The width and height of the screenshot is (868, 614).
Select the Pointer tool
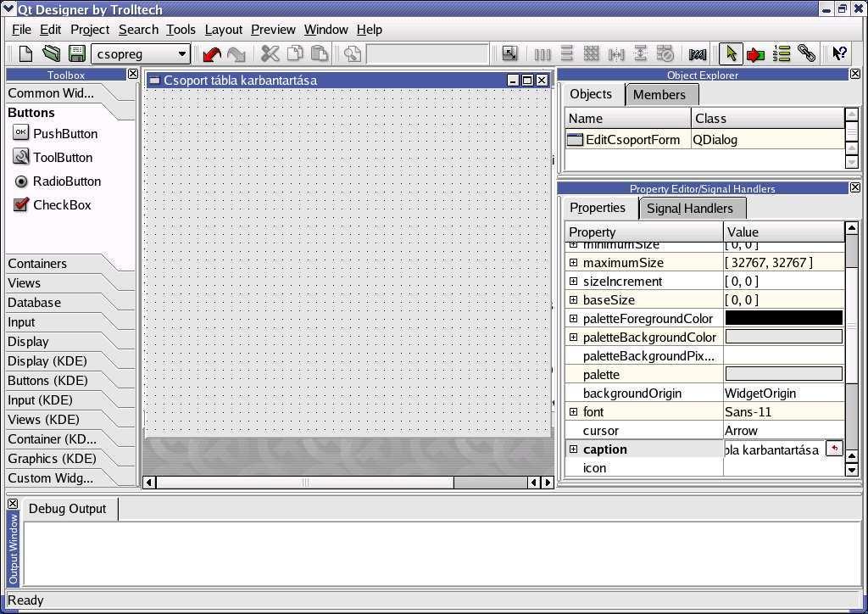click(x=731, y=53)
